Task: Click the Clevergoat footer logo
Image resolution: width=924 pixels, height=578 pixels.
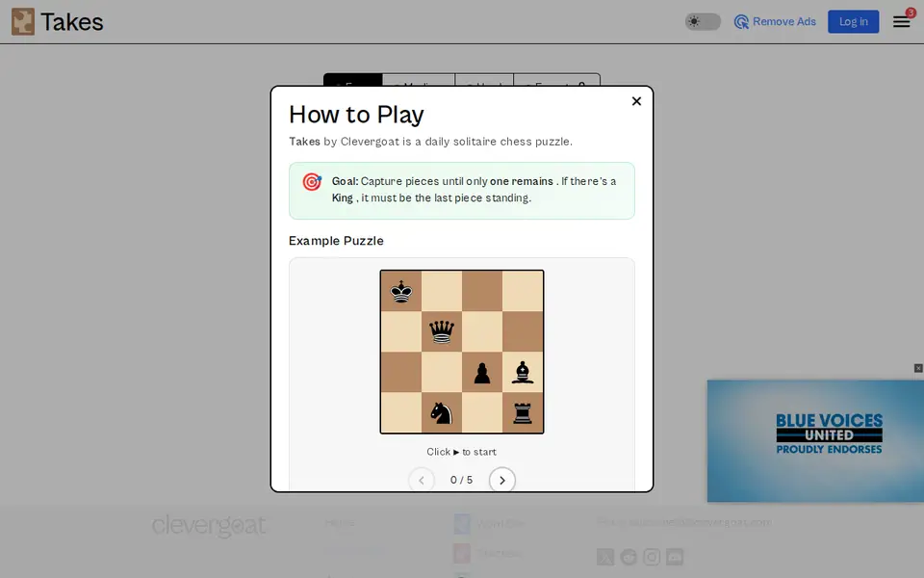Action: click(x=209, y=525)
